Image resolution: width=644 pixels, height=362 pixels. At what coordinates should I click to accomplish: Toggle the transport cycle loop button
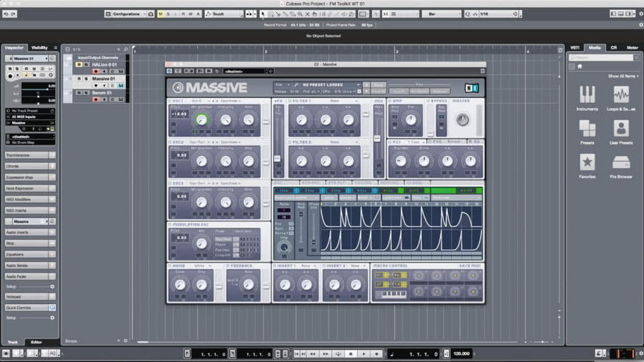(338, 353)
